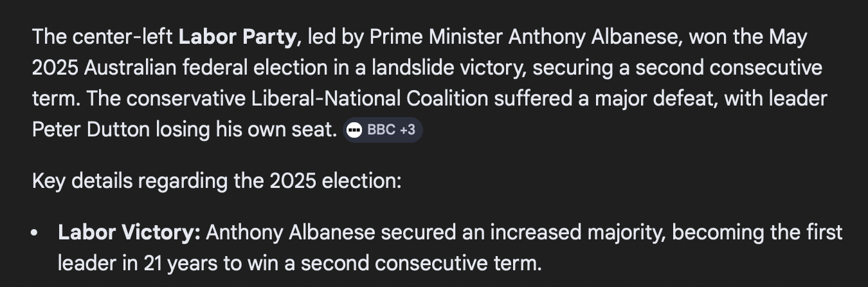Screen dimensions: 868x287
Task: Open the "BBC +3" sources chip
Action: [383, 130]
